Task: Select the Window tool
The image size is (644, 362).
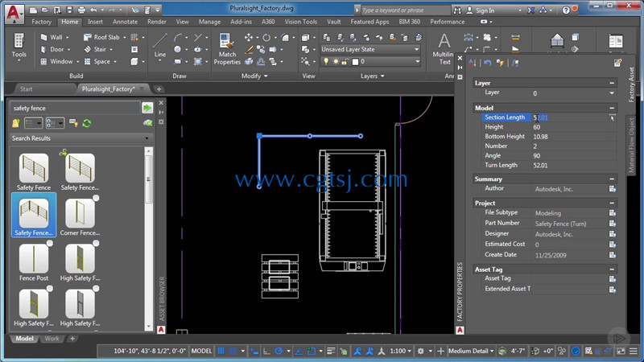Action: coord(59,62)
